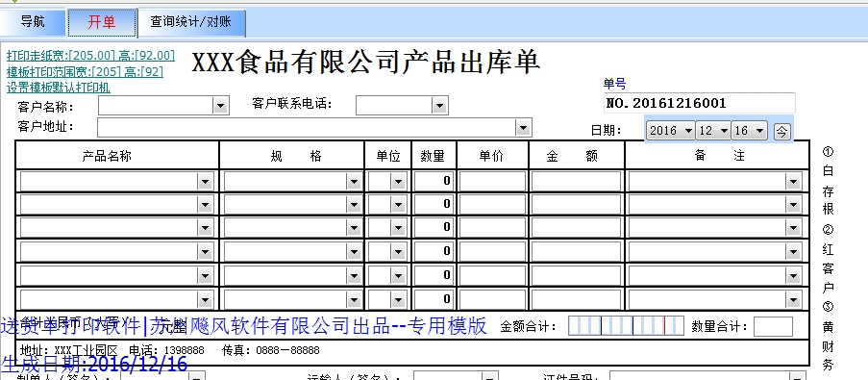
Task: Click second row 数量 field
Action: 434,205
